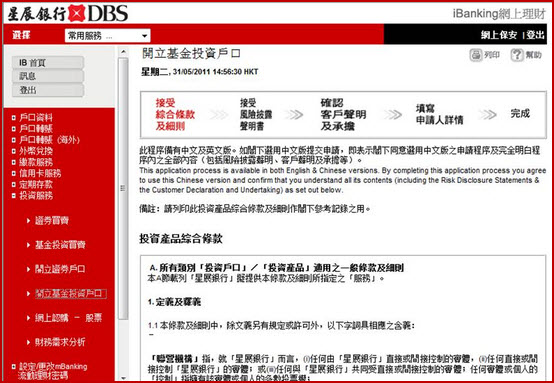Open the 常用服務 dropdown
The image size is (554, 383).
107,36
